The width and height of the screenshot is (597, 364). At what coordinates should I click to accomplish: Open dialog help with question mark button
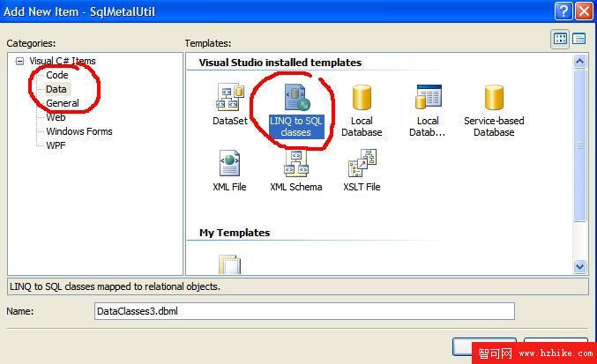[563, 11]
